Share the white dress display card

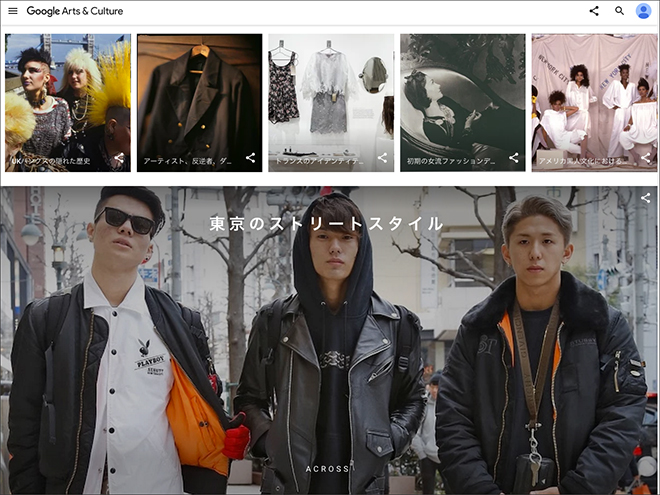[x=382, y=158]
